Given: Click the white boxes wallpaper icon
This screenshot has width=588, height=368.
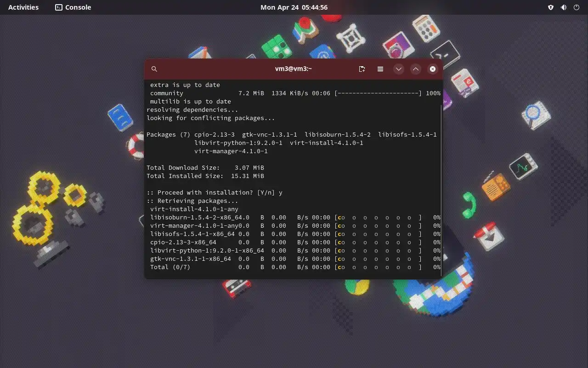Looking at the screenshot, I should (351, 38).
